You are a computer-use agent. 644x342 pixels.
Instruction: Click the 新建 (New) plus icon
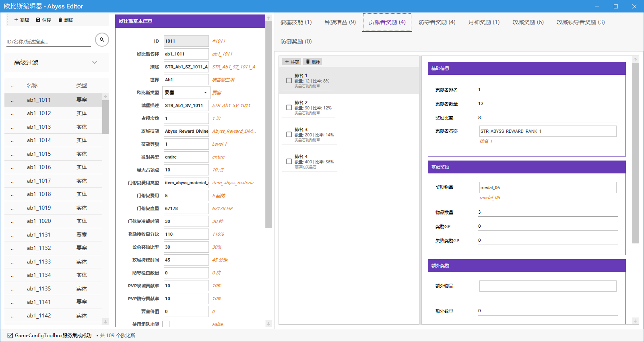point(16,20)
